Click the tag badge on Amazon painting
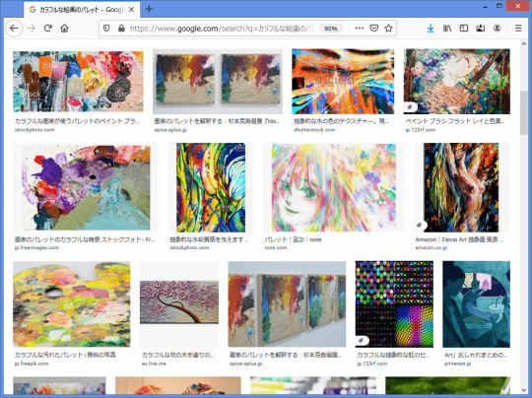532x398 pixels. pyautogui.click(x=420, y=225)
